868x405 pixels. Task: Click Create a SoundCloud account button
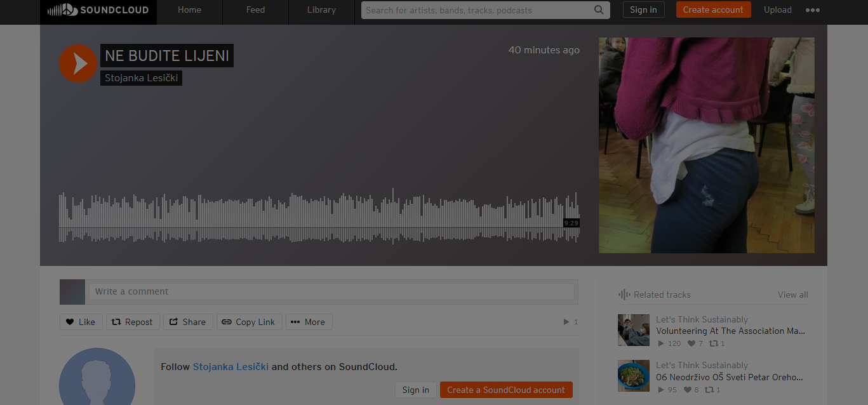click(x=506, y=390)
